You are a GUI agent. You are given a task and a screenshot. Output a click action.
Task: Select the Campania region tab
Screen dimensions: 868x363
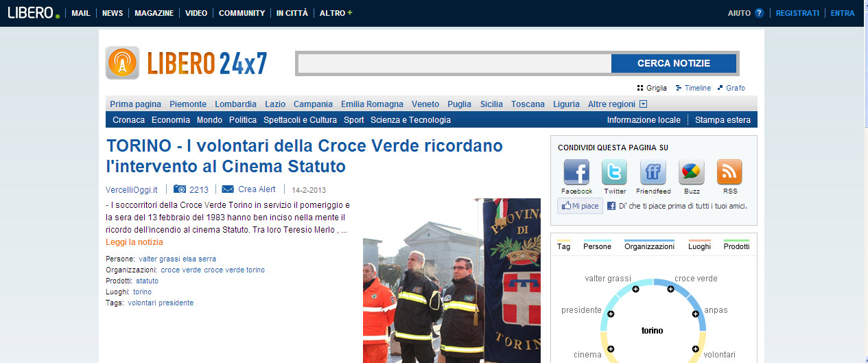click(313, 104)
